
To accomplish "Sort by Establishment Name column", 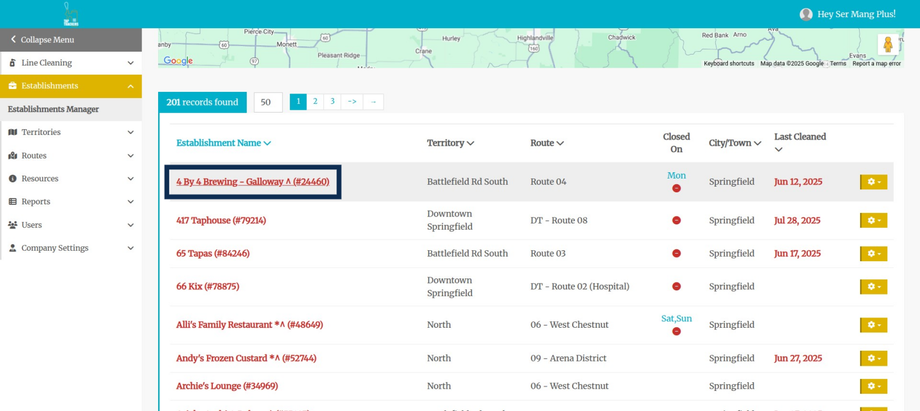I will tap(224, 143).
